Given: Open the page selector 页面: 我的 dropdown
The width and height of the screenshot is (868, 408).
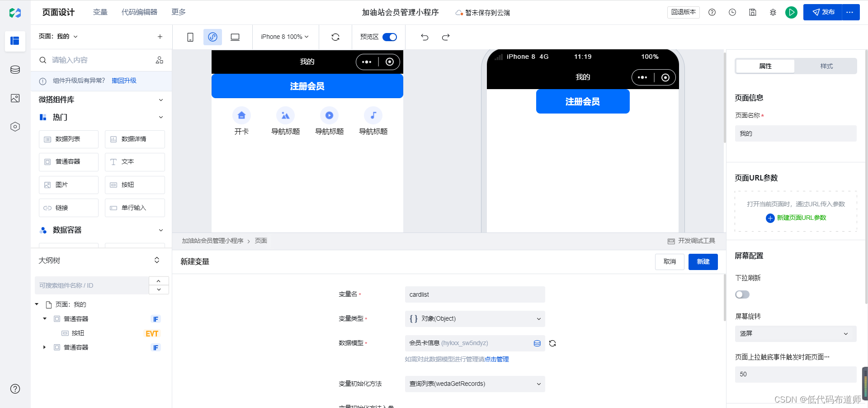Looking at the screenshot, I should (x=58, y=36).
